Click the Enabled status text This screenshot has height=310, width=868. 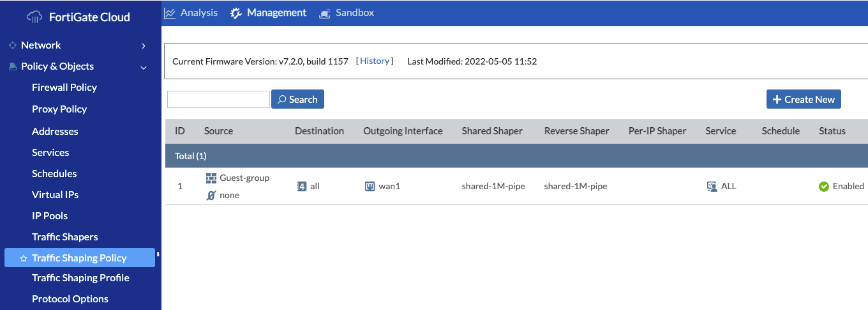pyautogui.click(x=848, y=187)
